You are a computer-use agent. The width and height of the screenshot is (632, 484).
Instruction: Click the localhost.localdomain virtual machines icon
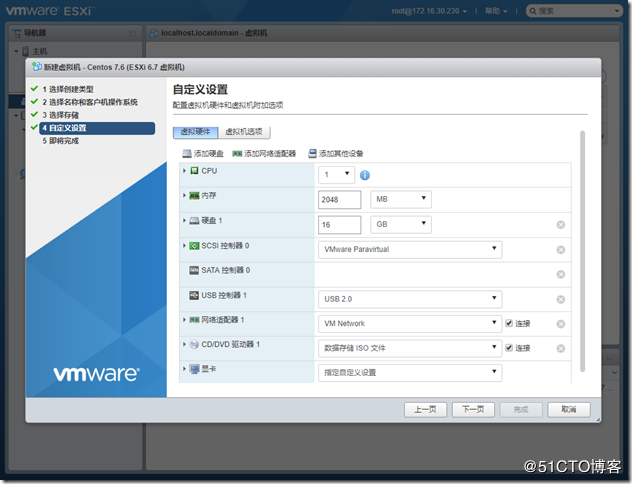tap(154, 33)
